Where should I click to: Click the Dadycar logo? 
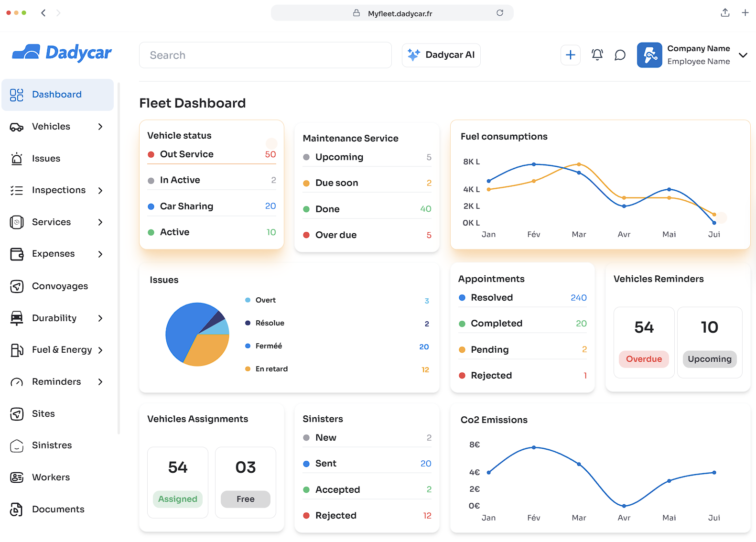[x=62, y=53]
